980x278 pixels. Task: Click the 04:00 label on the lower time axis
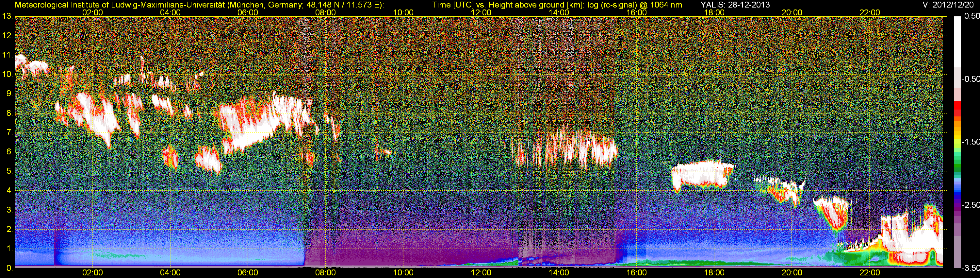[170, 273]
